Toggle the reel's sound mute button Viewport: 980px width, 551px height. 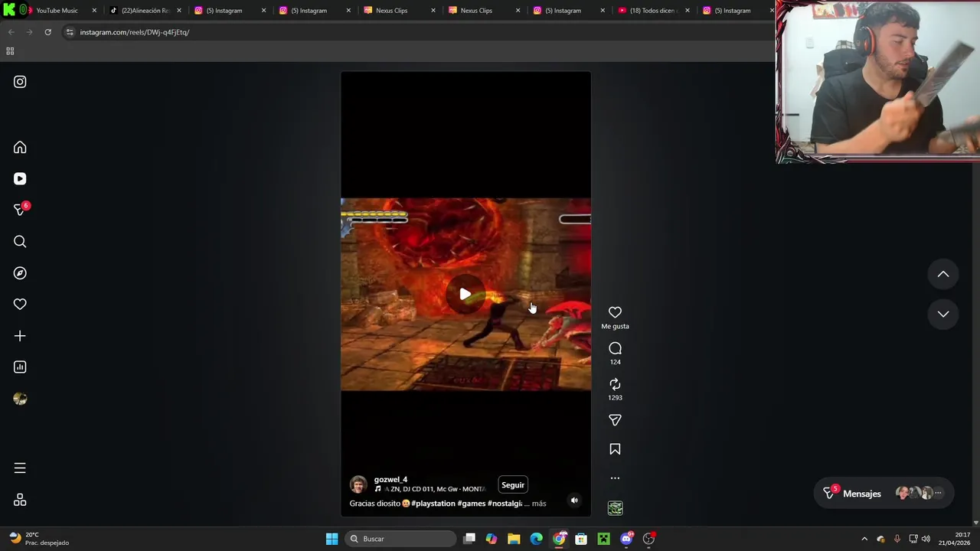pyautogui.click(x=574, y=500)
